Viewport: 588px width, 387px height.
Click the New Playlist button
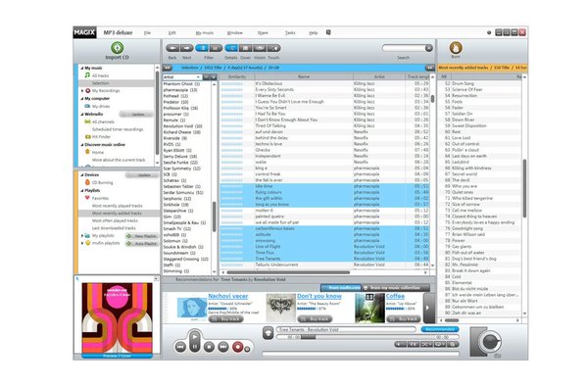(142, 236)
